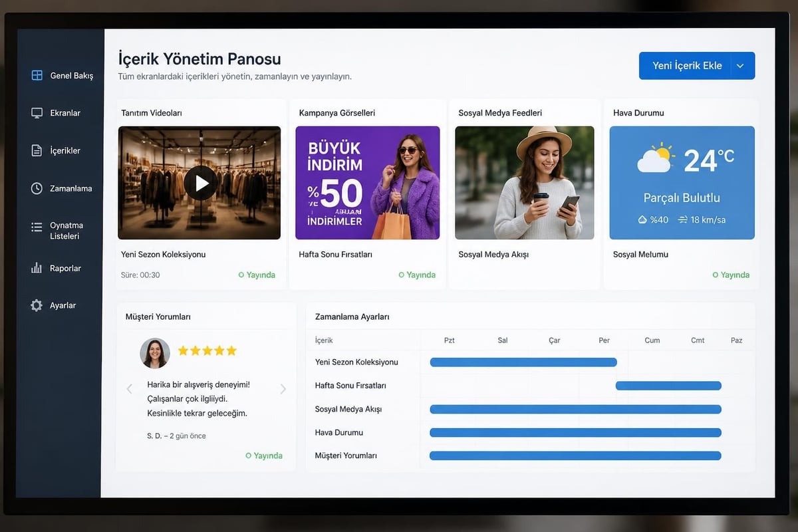Click the Yeni İçerik Ekle button

[x=687, y=66]
